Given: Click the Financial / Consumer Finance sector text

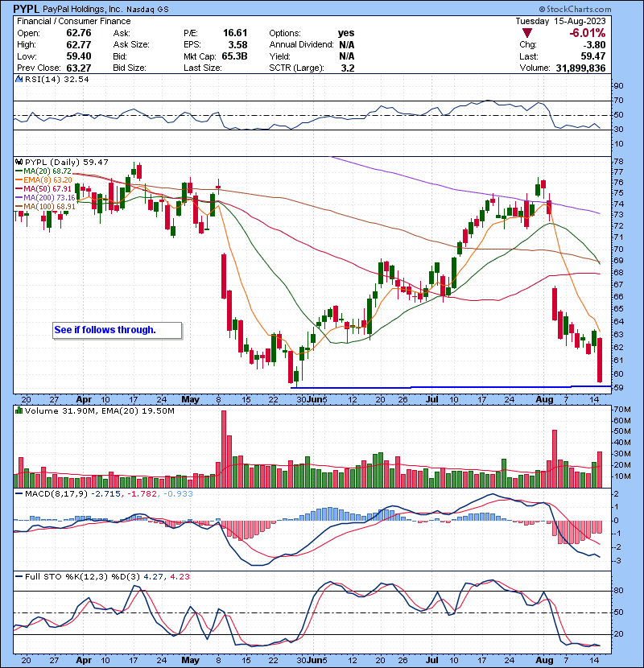Looking at the screenshot, I should 74,21.
